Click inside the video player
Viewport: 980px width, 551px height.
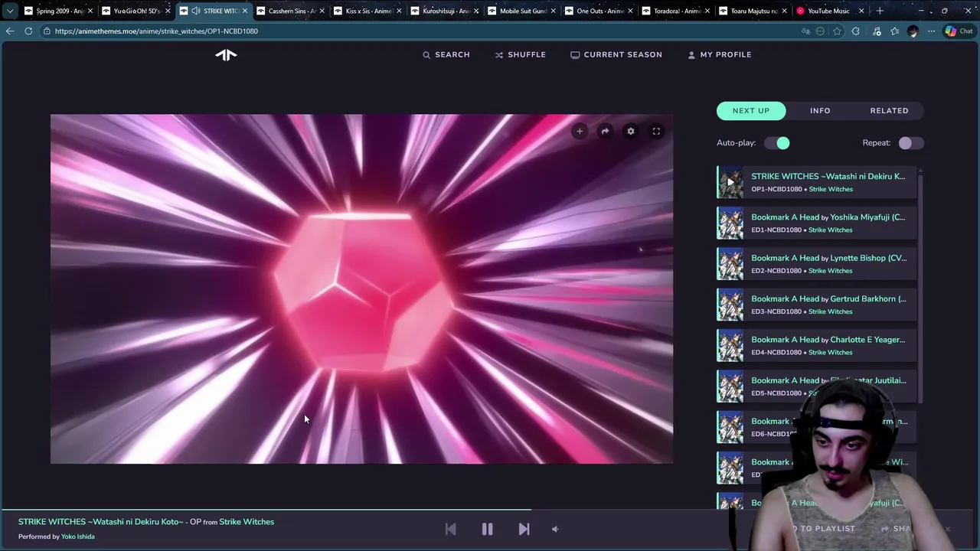pyautogui.click(x=361, y=289)
